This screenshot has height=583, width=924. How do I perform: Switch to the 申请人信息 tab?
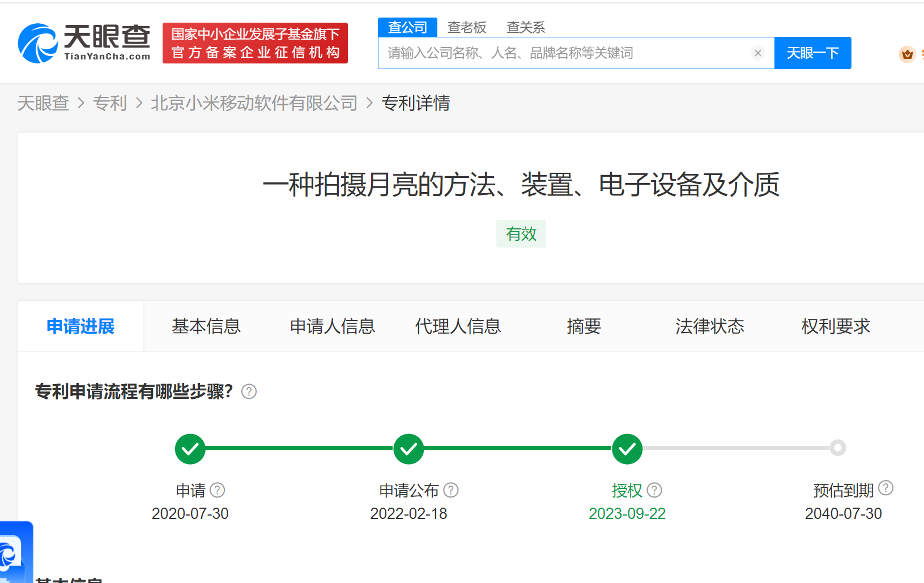(333, 326)
